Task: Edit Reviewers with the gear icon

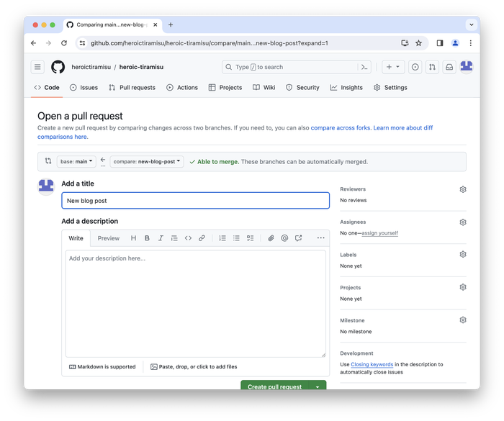Action: pos(463,189)
